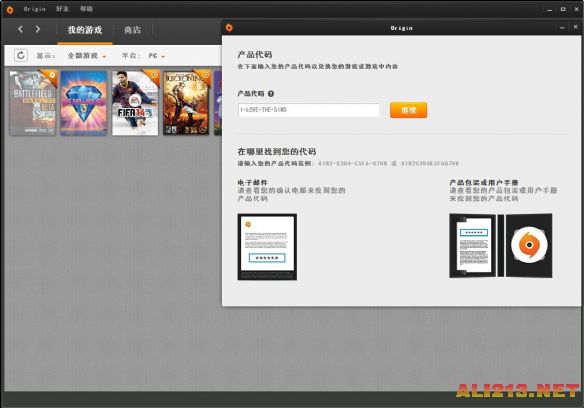Select the Battlefield Beta game tile
584x408 pixels.
pos(33,103)
